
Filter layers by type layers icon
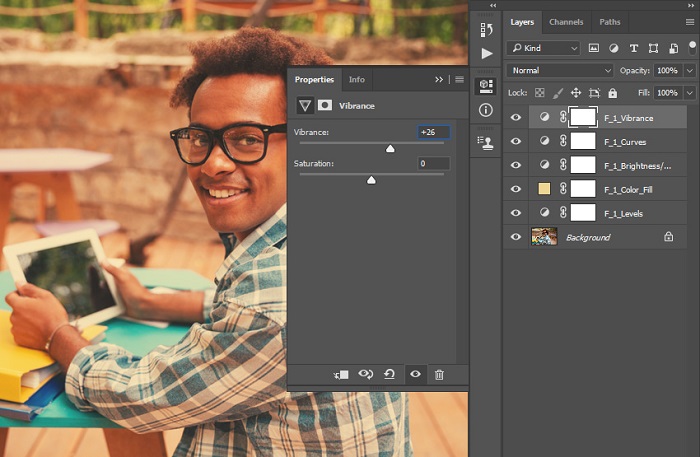(x=633, y=48)
